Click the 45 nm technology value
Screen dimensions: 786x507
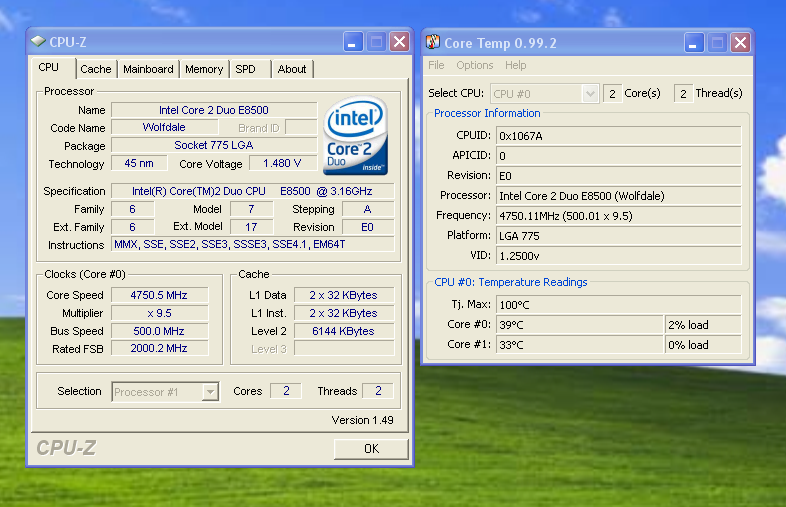(139, 163)
